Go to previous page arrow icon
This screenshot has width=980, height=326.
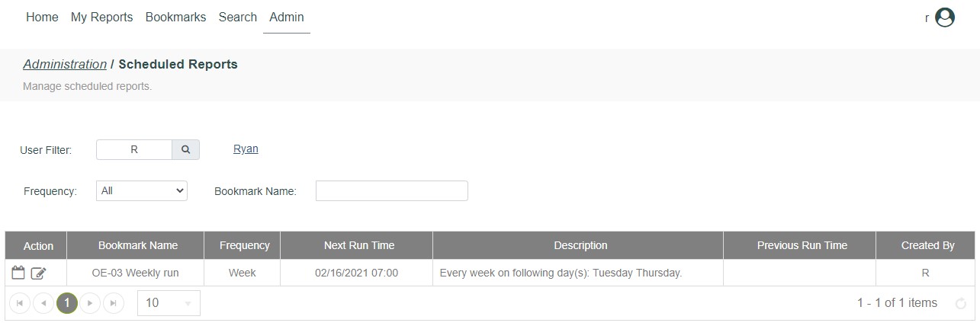43,303
